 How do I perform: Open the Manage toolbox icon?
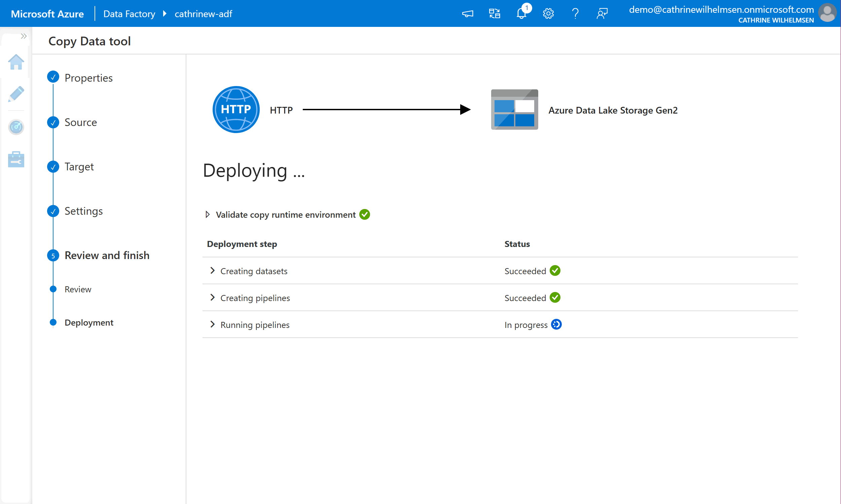coord(16,159)
